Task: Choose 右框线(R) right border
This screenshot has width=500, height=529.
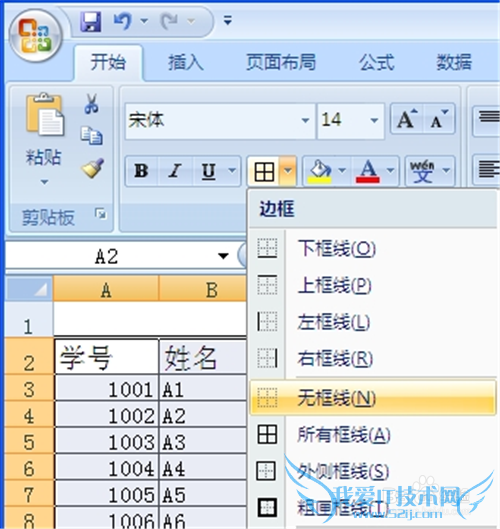Action: click(372, 358)
